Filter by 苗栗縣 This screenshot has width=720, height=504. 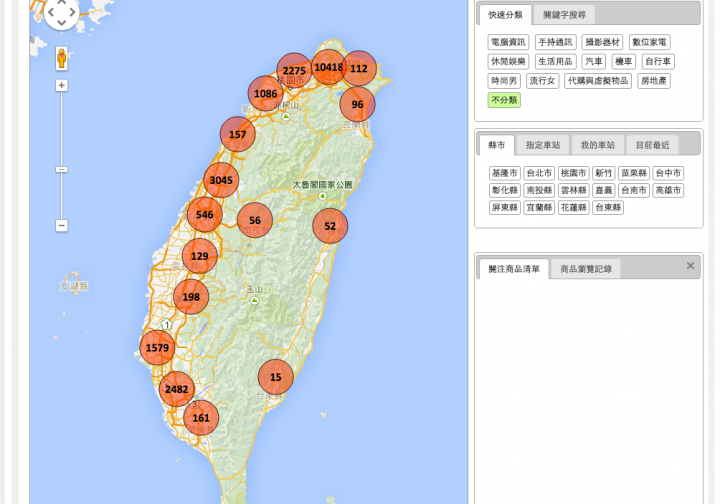click(x=634, y=173)
